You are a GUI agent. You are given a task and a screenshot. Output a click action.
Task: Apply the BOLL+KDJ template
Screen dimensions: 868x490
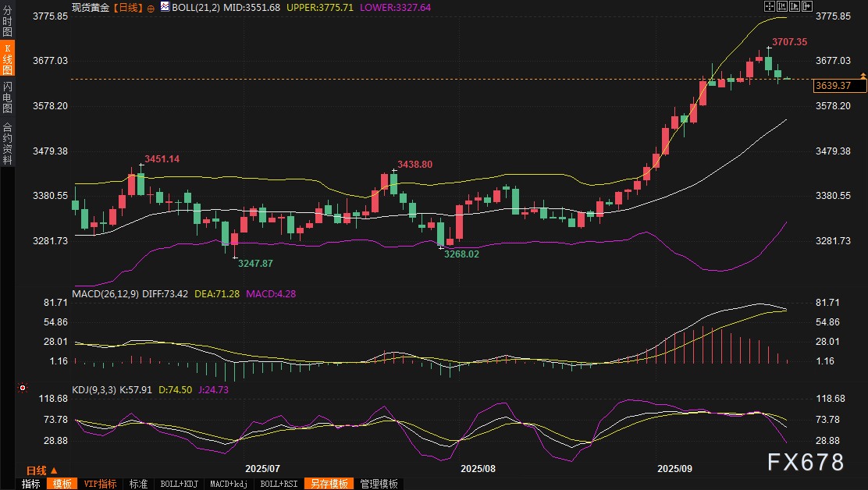coord(179,484)
